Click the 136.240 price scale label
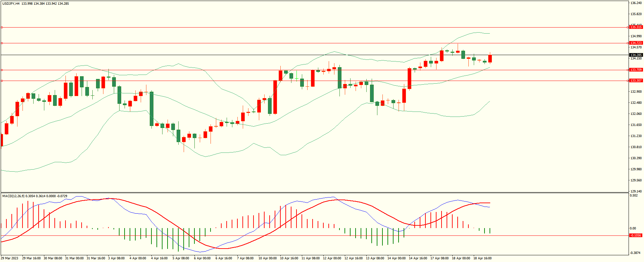 coord(636,3)
